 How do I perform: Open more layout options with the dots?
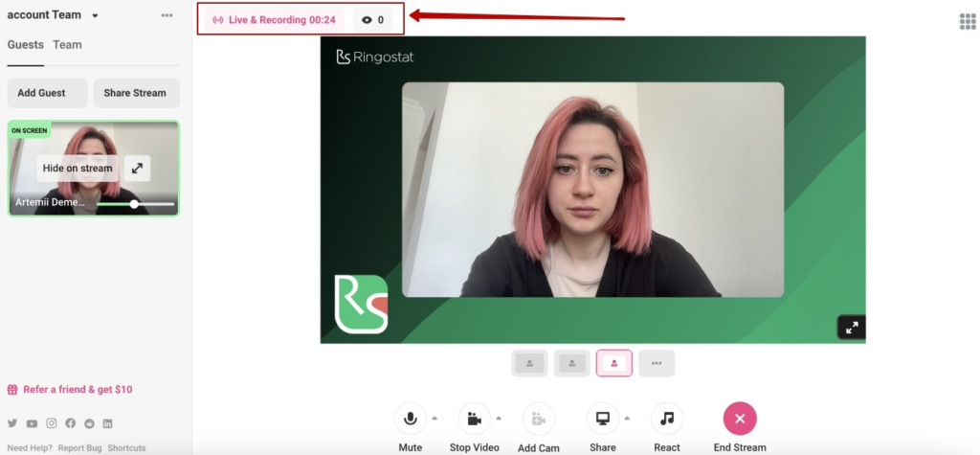click(657, 363)
